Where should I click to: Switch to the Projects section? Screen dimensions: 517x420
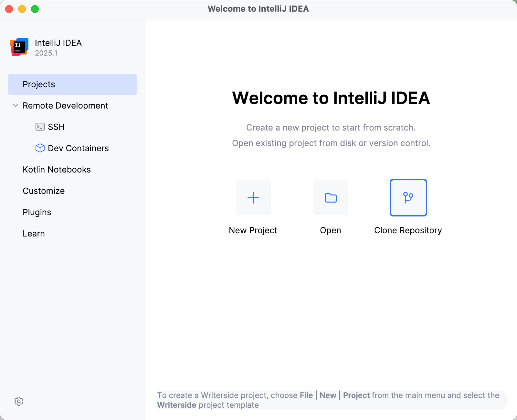(x=39, y=84)
